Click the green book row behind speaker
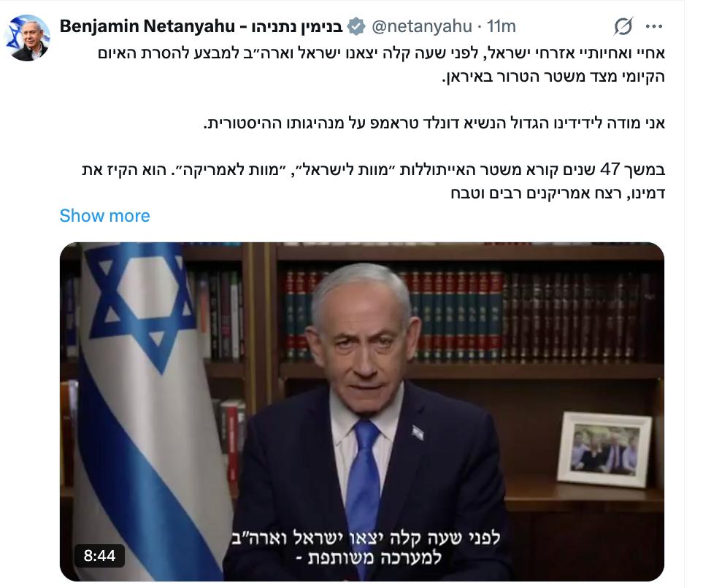Image resolution: width=711 pixels, height=588 pixels. pos(453,312)
